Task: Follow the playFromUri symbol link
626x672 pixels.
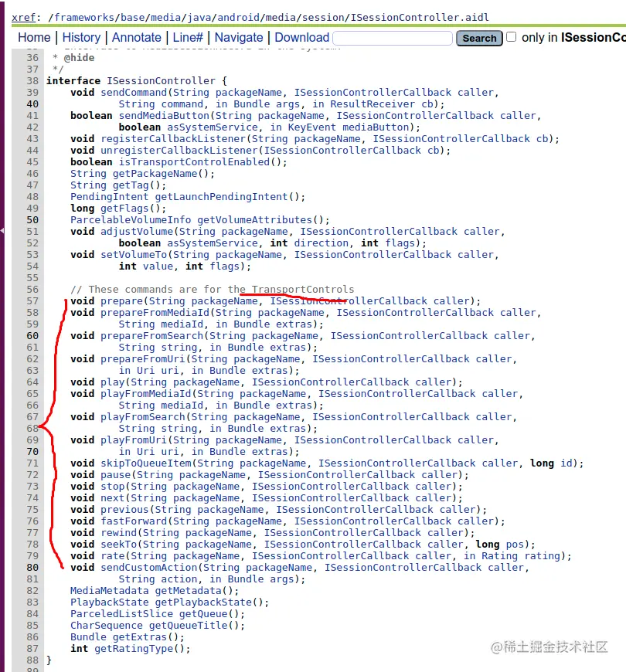Action: pyautogui.click(x=134, y=440)
